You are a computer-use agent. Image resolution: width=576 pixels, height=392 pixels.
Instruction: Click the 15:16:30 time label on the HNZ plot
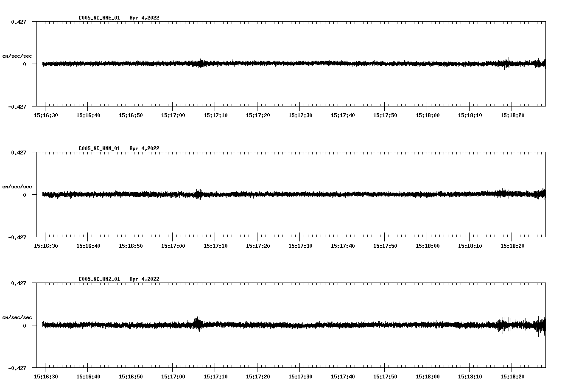pos(46,377)
